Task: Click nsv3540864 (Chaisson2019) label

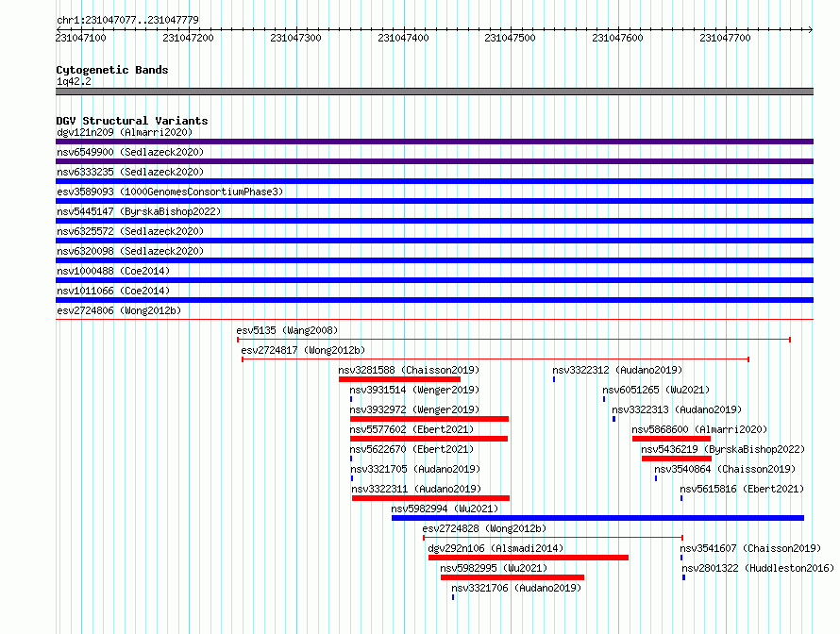Action: pyautogui.click(x=725, y=469)
